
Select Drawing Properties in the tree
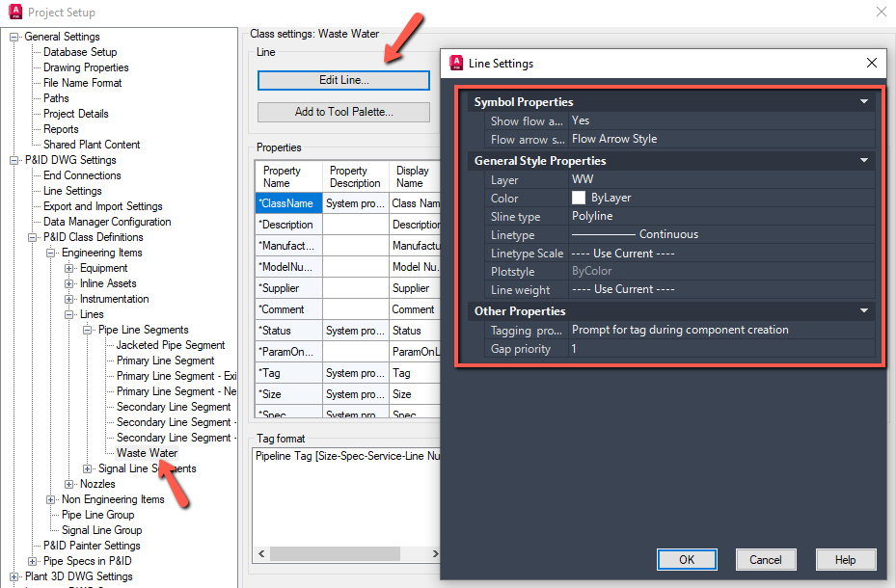86,67
